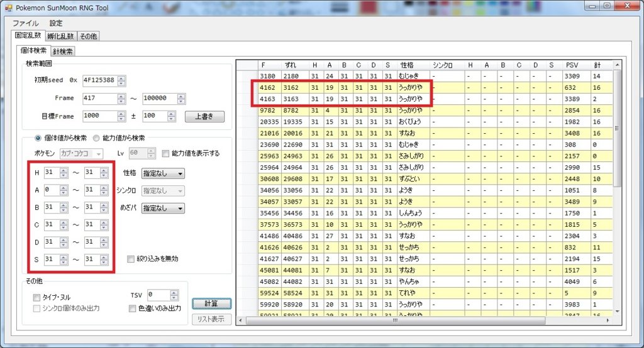Switch to the 固定乱数 tab
Viewport: 644px width, 348px height.
tap(28, 35)
